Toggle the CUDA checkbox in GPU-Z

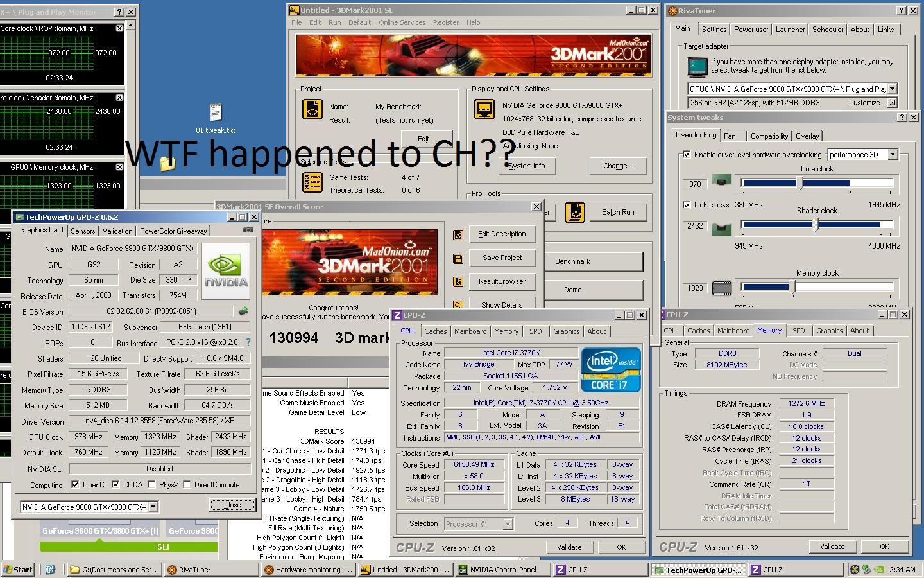point(116,485)
